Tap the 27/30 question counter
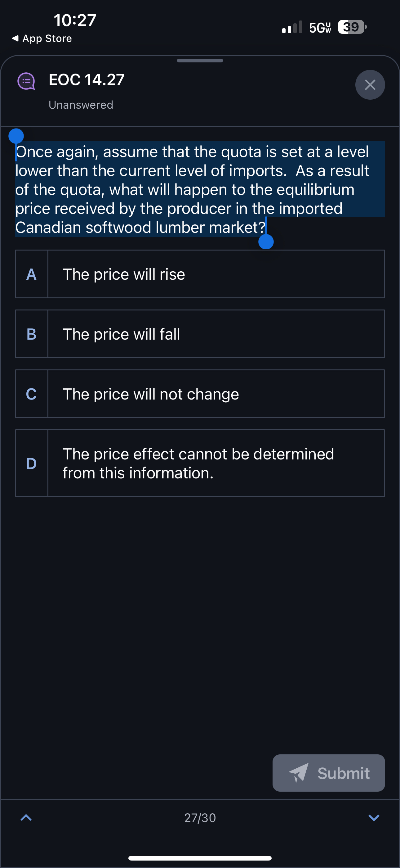Image resolution: width=400 pixels, height=868 pixels. pos(200,817)
